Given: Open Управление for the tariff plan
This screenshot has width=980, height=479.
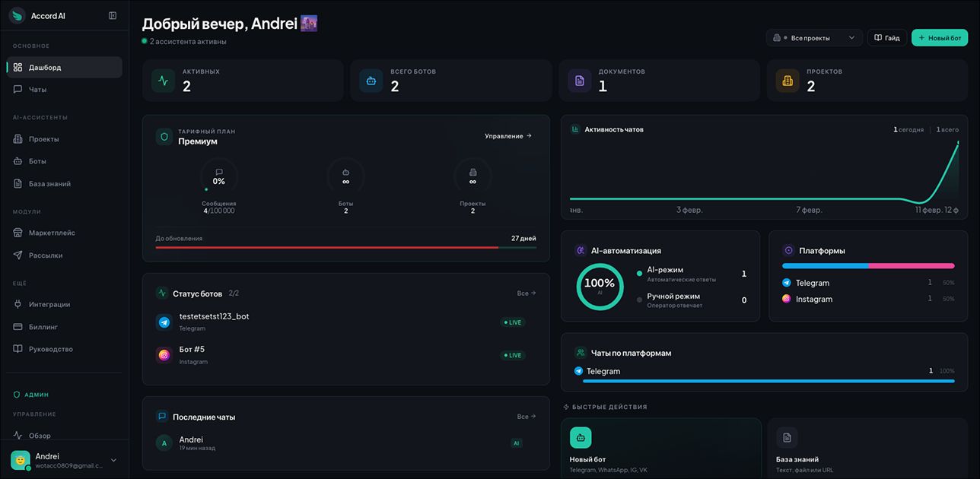Looking at the screenshot, I should pyautogui.click(x=508, y=136).
